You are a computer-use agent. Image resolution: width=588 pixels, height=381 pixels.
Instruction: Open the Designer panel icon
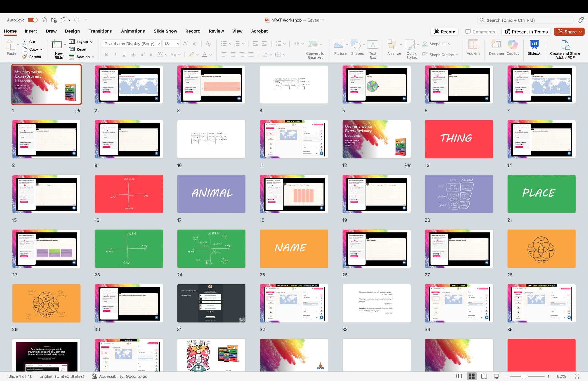(496, 45)
